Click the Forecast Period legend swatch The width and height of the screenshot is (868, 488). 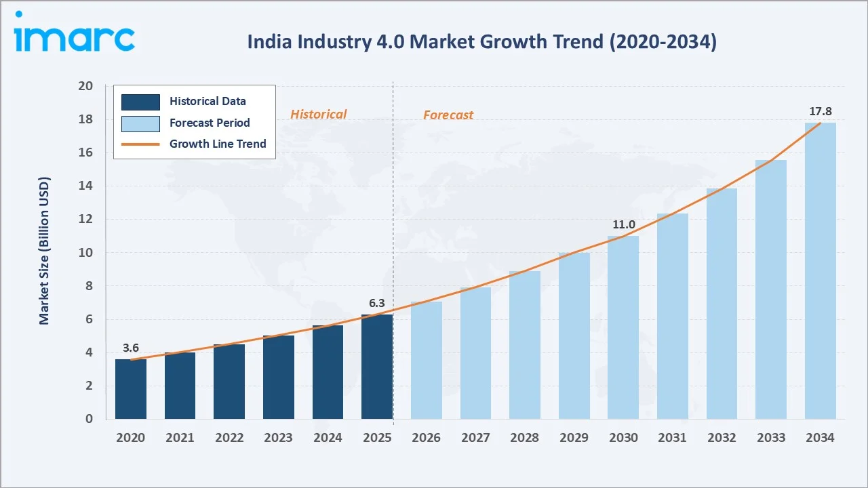[x=140, y=123]
